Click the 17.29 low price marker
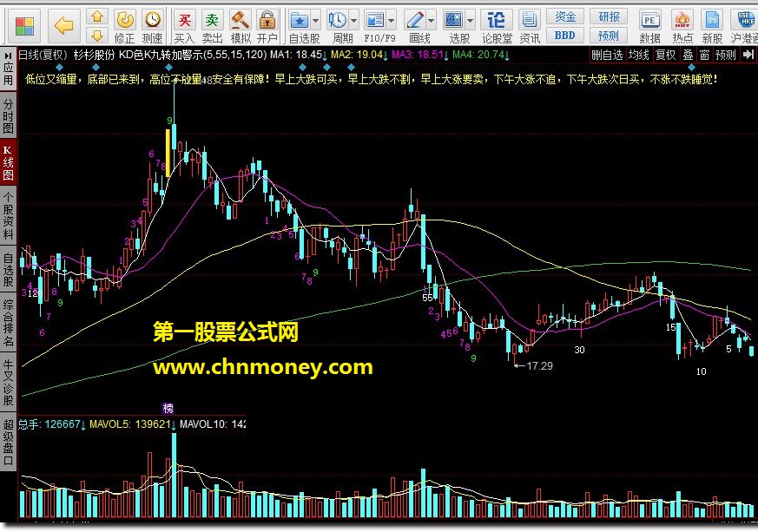The height and width of the screenshot is (532, 758). point(539,365)
